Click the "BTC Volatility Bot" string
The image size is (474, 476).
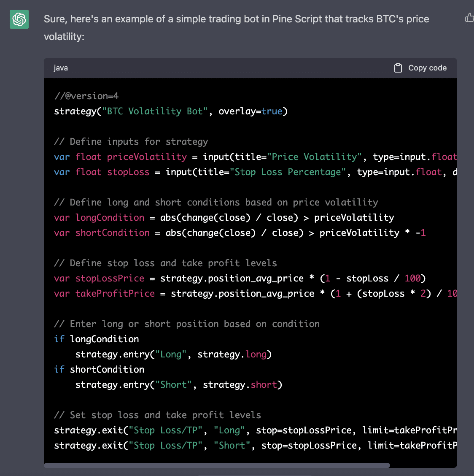155,111
